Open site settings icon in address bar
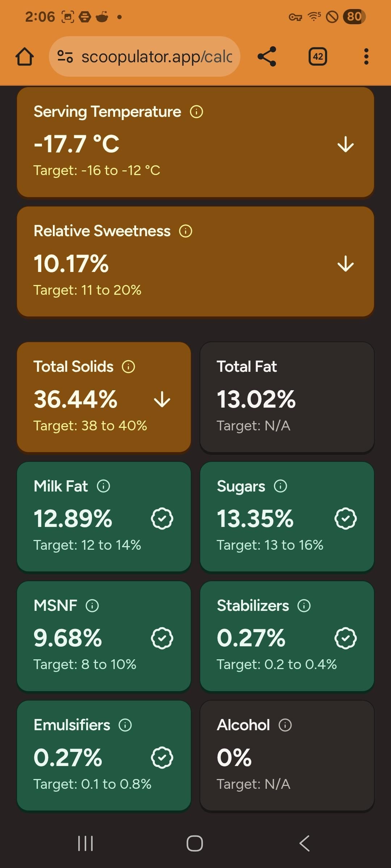The height and width of the screenshot is (868, 391). pos(66,57)
